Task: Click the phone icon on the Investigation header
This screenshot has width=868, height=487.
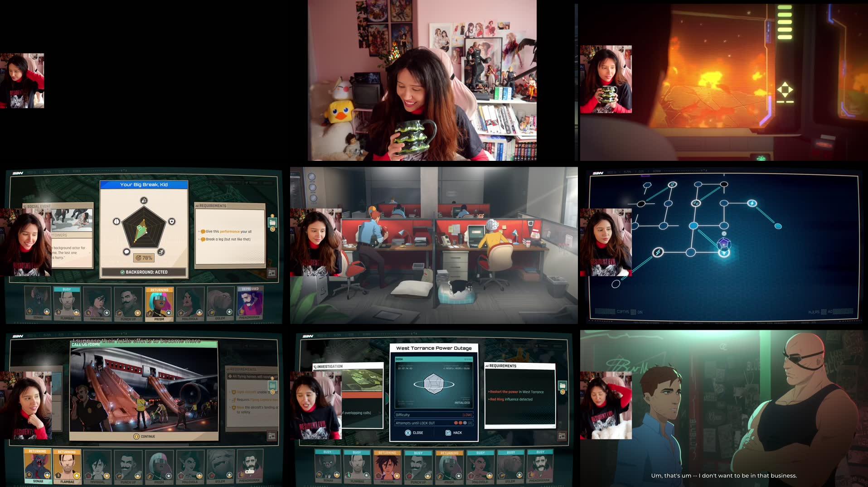Action: (315, 366)
